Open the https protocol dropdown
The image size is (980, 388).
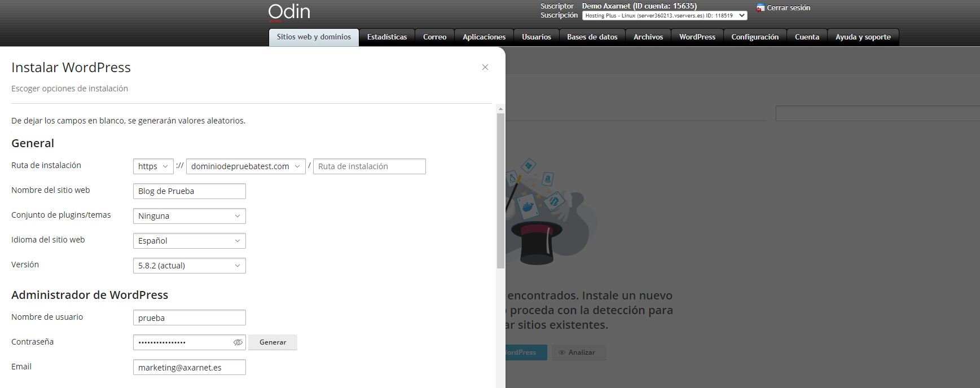(153, 166)
